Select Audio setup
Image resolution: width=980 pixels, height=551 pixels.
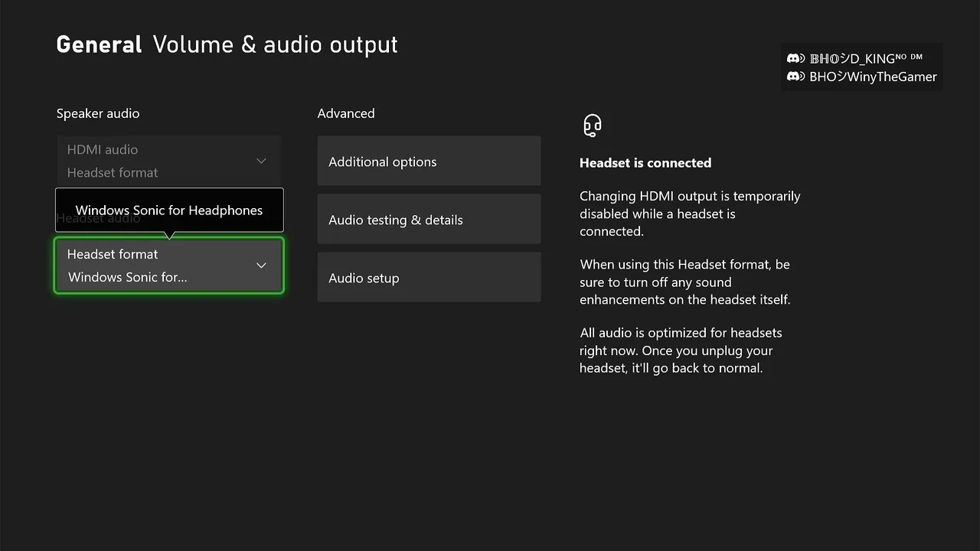tap(429, 278)
